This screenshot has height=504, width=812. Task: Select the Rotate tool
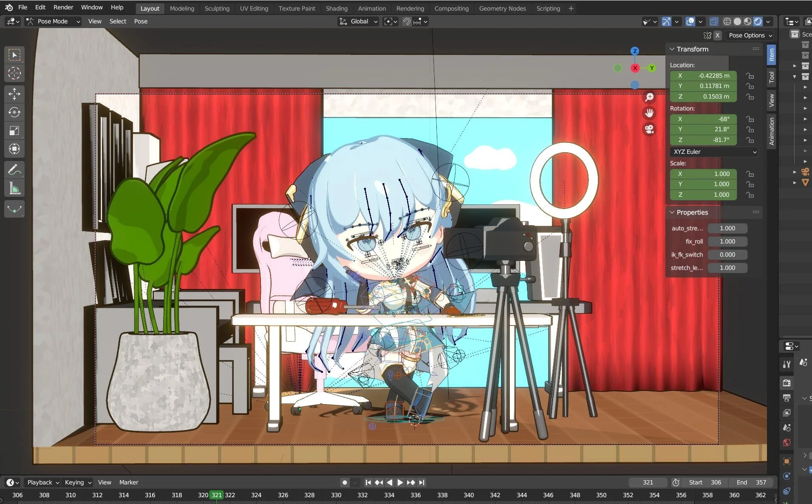pyautogui.click(x=14, y=112)
